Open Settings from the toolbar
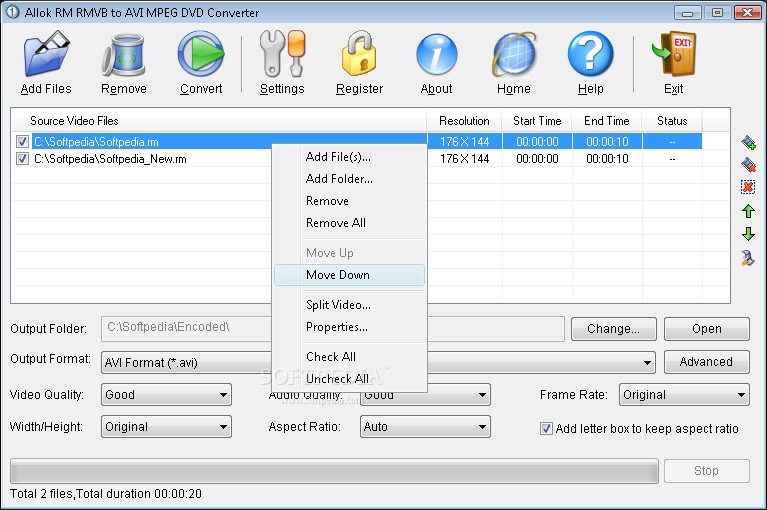 [282, 54]
